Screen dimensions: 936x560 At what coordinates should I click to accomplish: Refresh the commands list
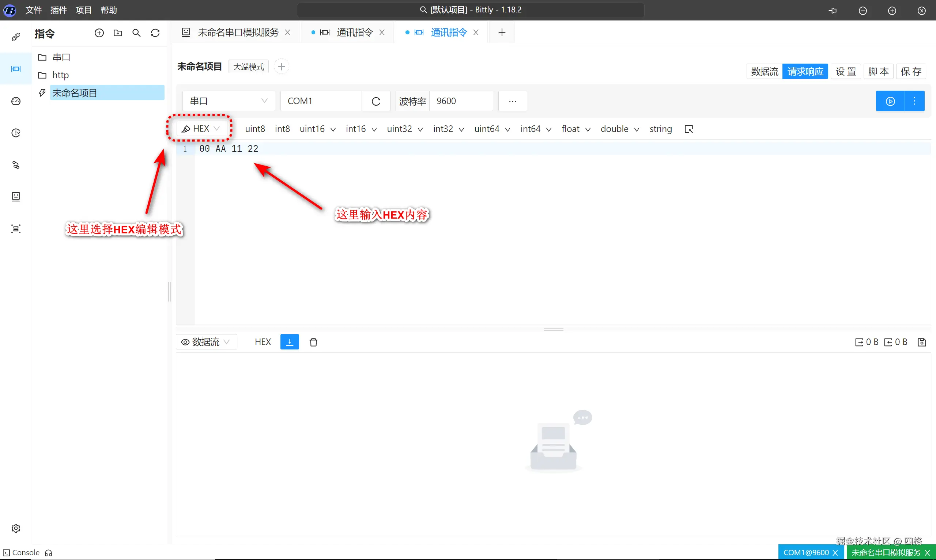155,33
